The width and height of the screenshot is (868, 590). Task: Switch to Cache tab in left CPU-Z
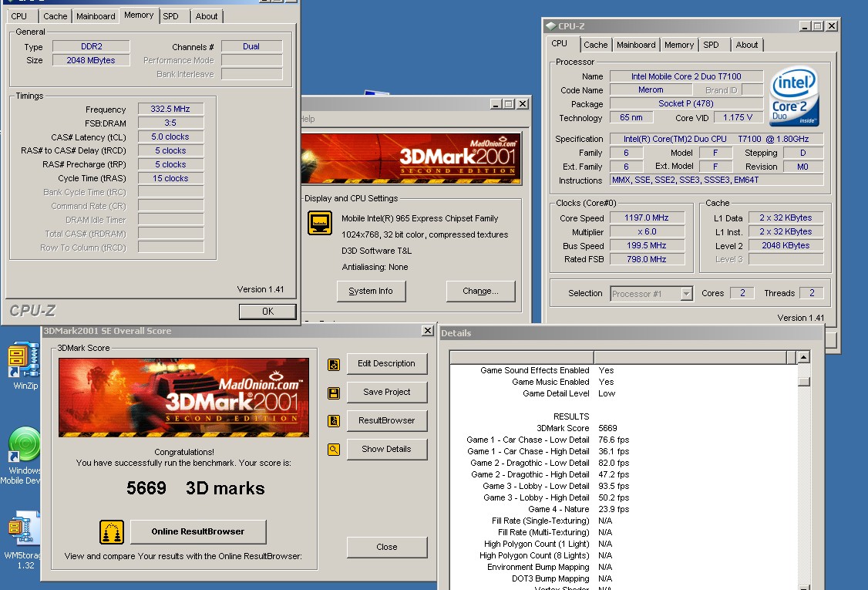(55, 16)
